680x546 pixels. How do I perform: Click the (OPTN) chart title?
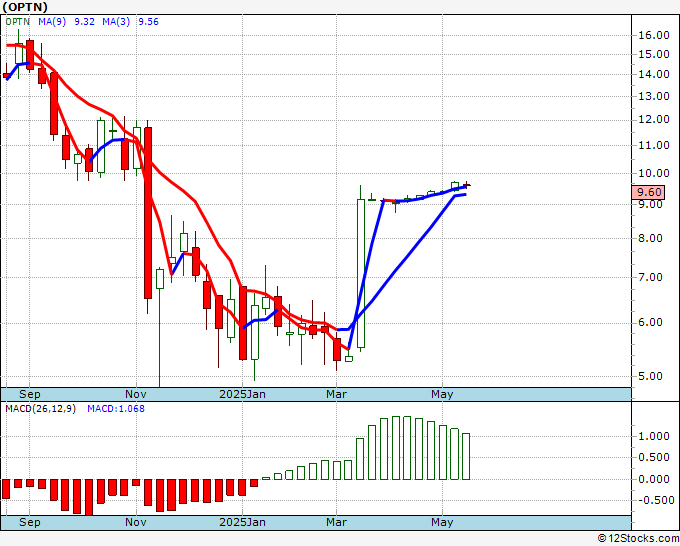pos(25,7)
